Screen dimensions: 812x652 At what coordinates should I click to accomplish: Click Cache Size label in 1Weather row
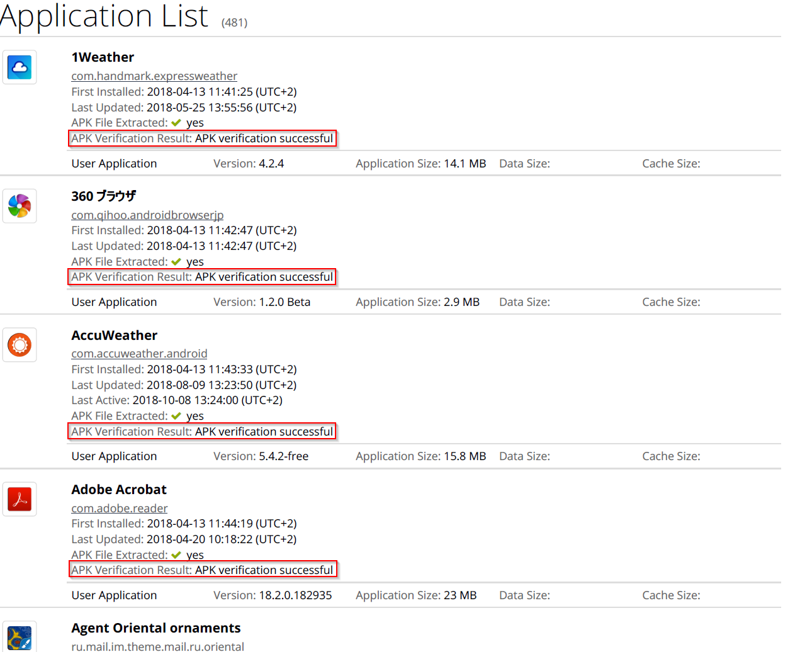coord(671,164)
